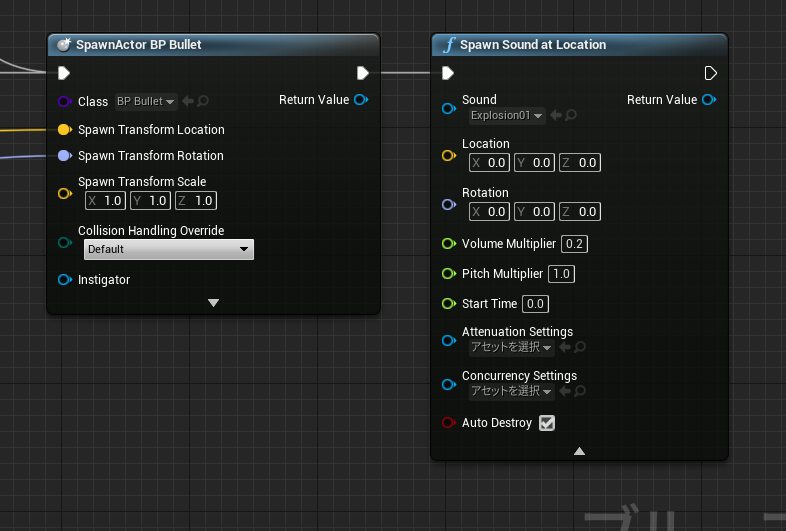The image size is (786, 531).
Task: Edit Location Z value field
Action: click(x=580, y=162)
